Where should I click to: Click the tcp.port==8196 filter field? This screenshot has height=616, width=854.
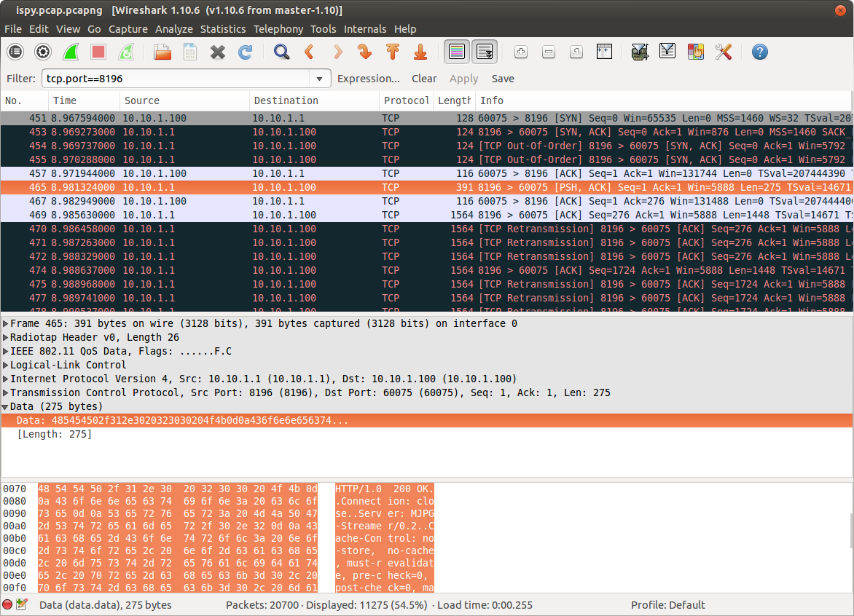click(x=177, y=79)
